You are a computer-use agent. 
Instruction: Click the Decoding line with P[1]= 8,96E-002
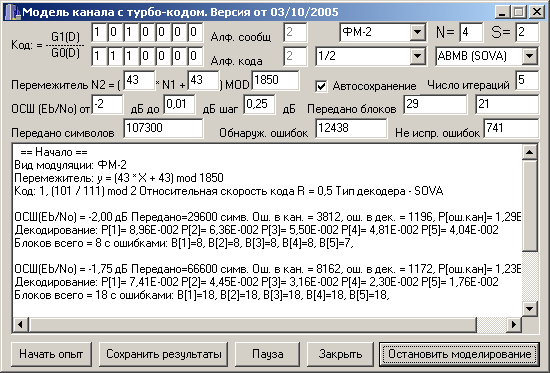tap(256, 230)
